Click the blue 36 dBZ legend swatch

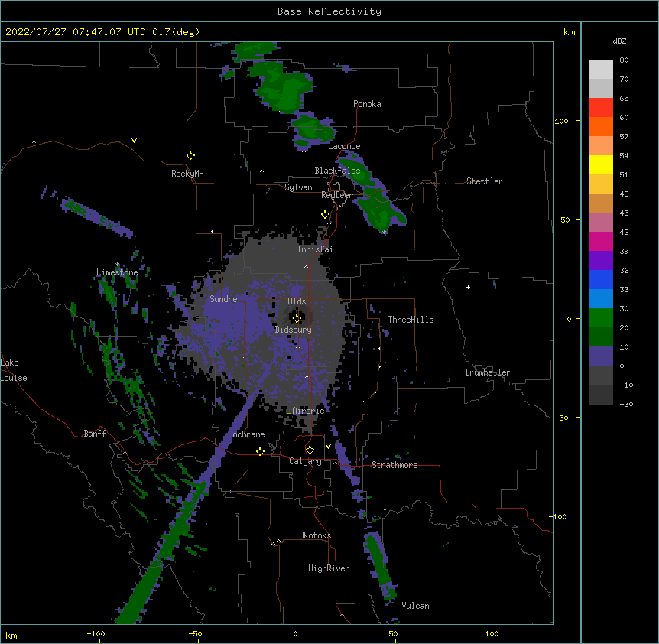601,279
